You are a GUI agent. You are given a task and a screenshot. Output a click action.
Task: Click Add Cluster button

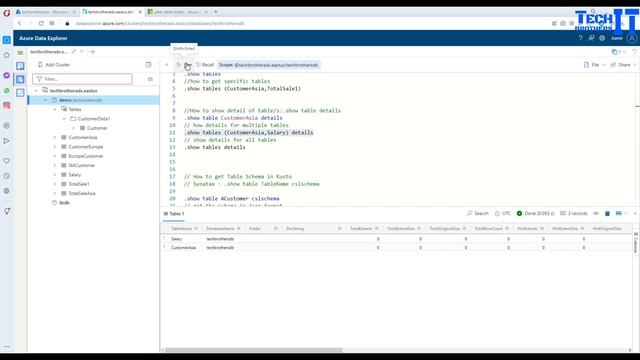point(53,64)
